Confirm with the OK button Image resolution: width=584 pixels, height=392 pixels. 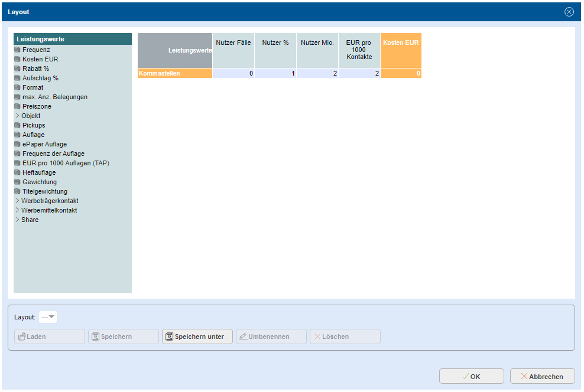471,377
